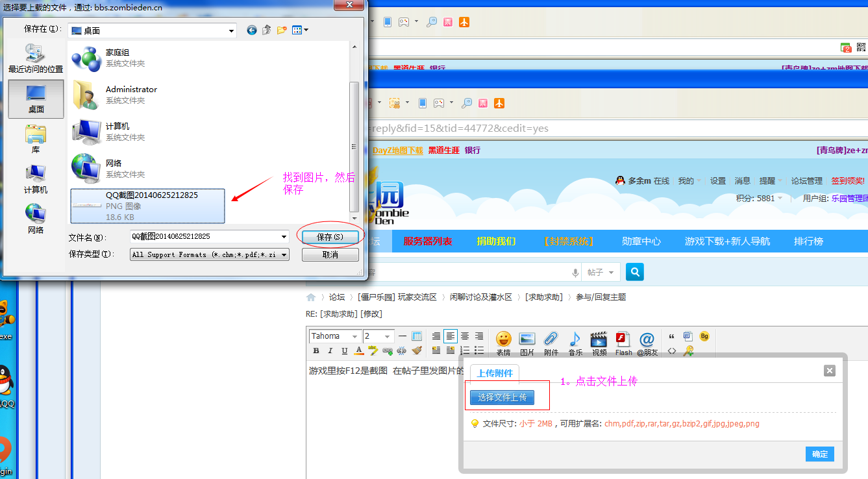The width and height of the screenshot is (868, 479).
Task: Open the DayZ地图下载 link
Action: pyautogui.click(x=397, y=150)
